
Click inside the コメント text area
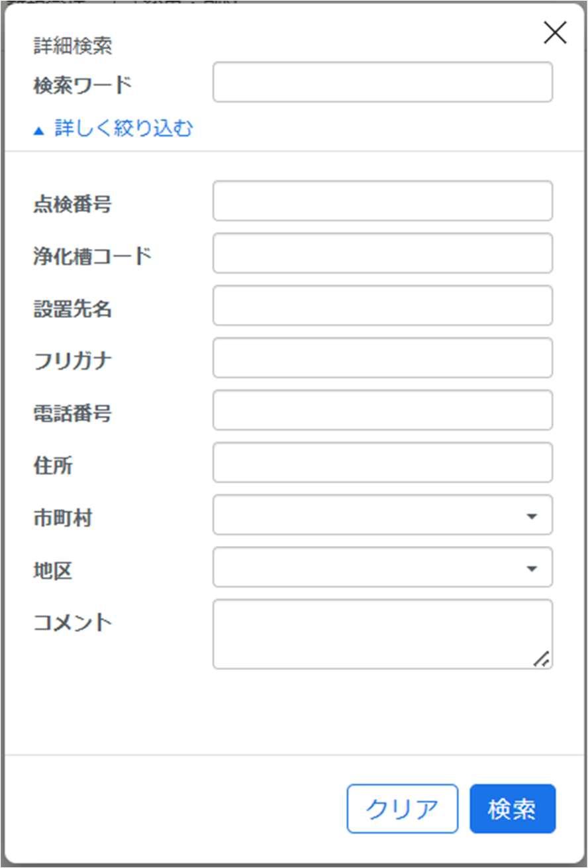(383, 634)
